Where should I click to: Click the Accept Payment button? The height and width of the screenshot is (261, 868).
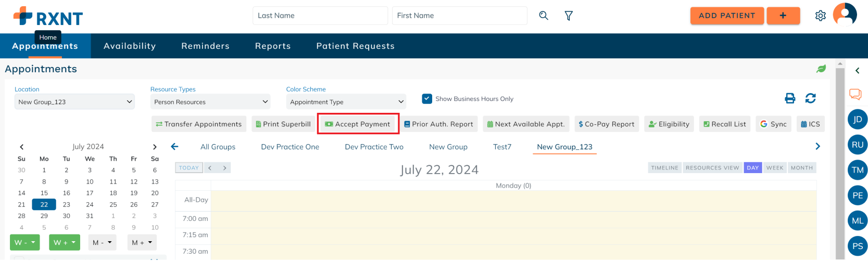[358, 124]
